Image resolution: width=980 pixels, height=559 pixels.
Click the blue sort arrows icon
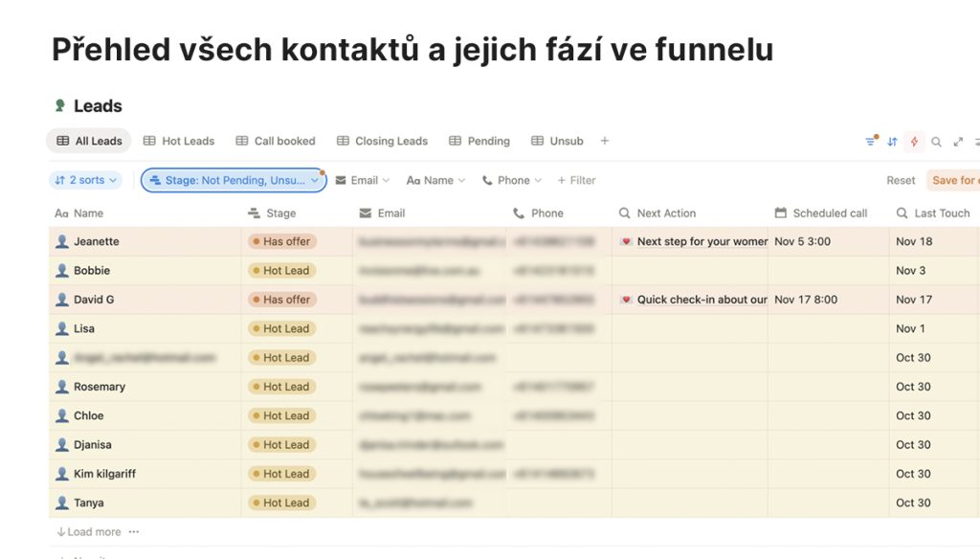[x=892, y=142]
